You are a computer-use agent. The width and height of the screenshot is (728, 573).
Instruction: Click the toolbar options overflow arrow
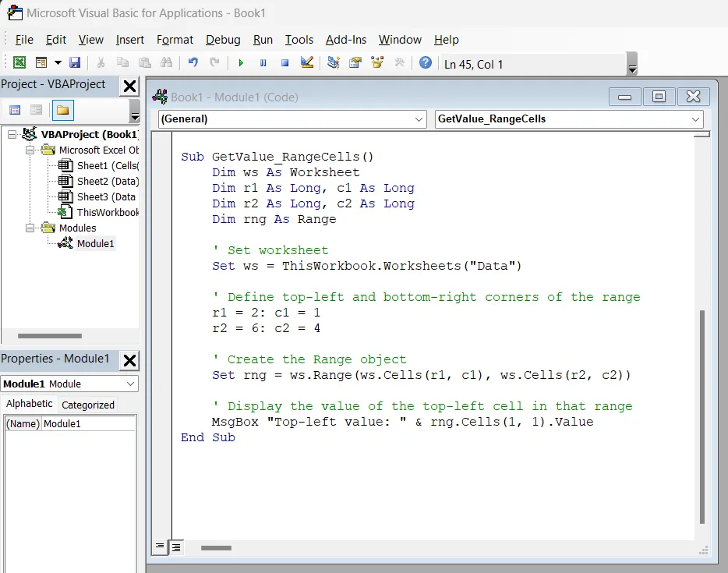click(632, 64)
